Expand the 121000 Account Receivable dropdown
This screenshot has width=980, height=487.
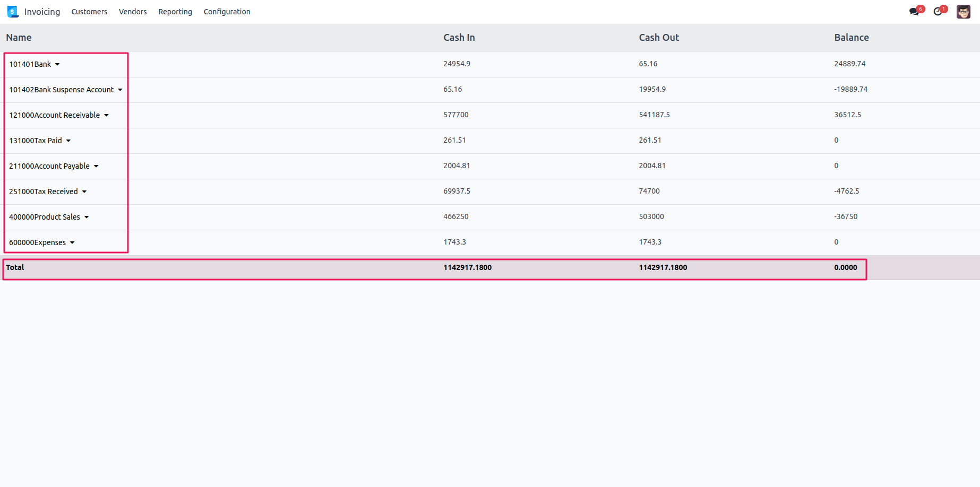click(106, 116)
